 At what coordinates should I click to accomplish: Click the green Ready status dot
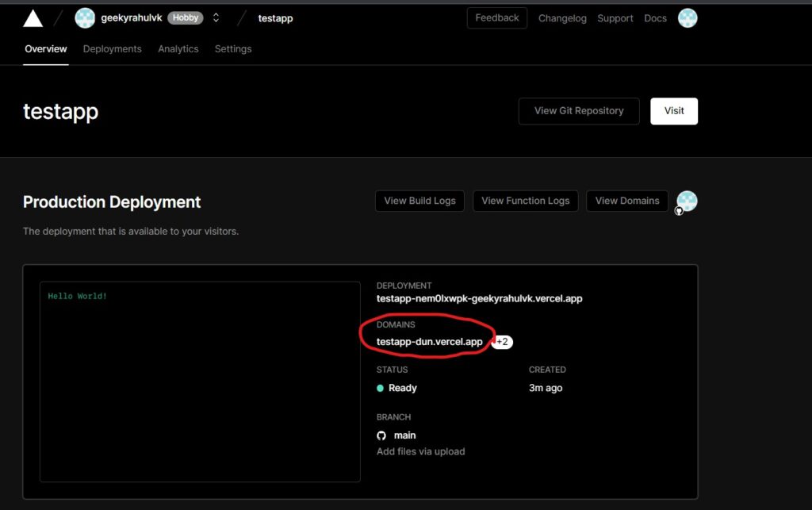click(x=381, y=389)
